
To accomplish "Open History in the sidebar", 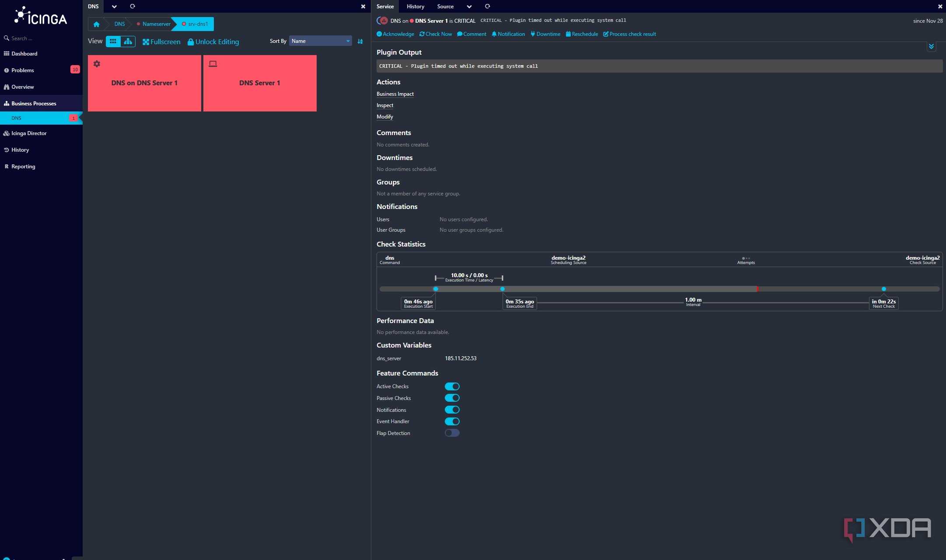I will point(41,150).
